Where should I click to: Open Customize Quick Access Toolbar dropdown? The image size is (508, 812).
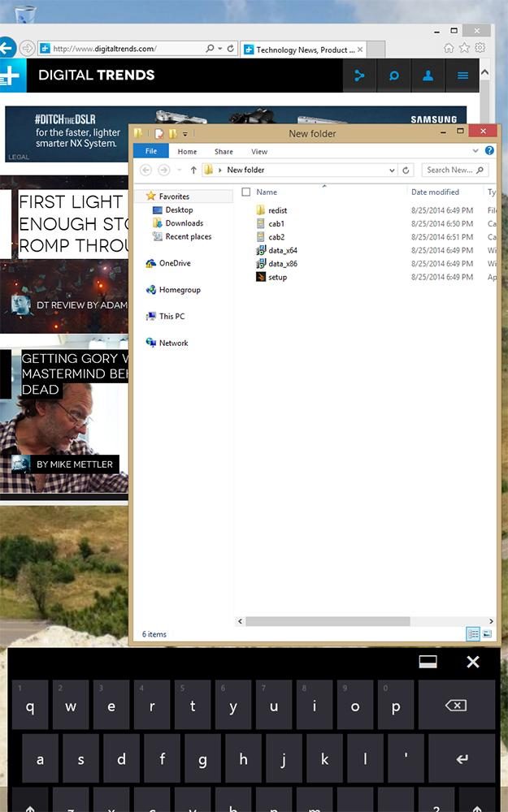[185, 134]
